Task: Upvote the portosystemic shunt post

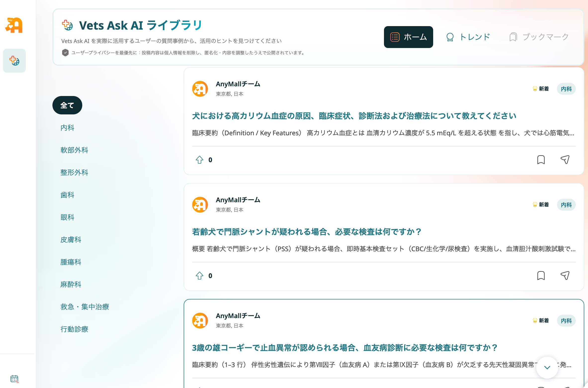Action: pyautogui.click(x=200, y=276)
